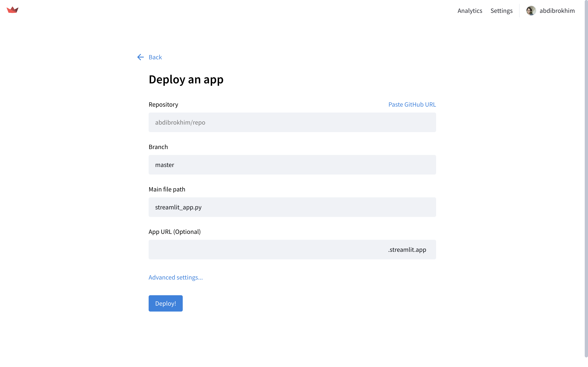The width and height of the screenshot is (588, 367).
Task: Click the Main file path label
Action: pyautogui.click(x=167, y=189)
